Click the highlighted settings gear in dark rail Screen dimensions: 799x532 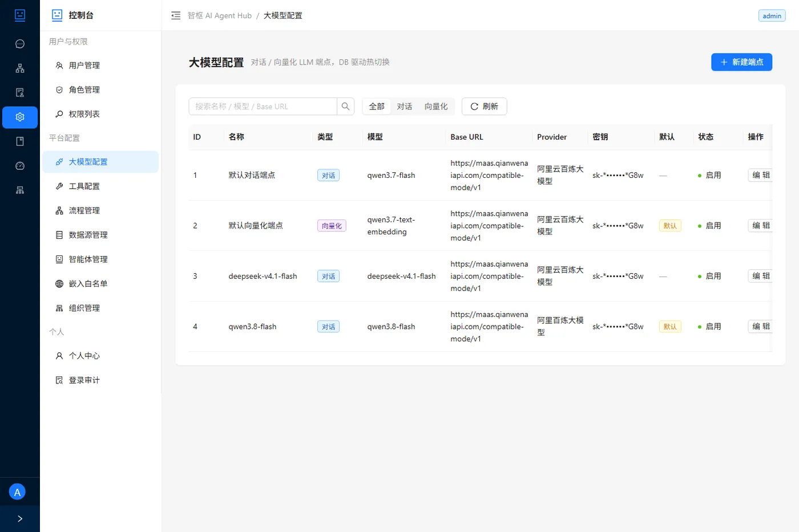[20, 117]
